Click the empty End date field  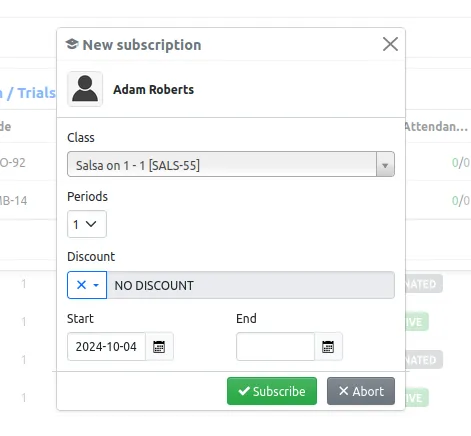click(275, 346)
